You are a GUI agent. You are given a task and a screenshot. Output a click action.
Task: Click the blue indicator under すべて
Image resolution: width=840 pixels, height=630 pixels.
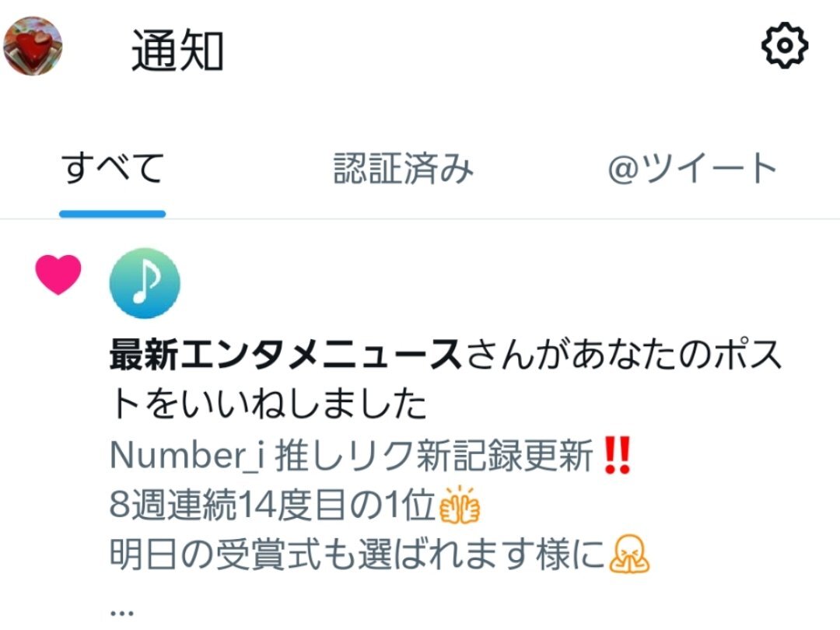coord(113,214)
